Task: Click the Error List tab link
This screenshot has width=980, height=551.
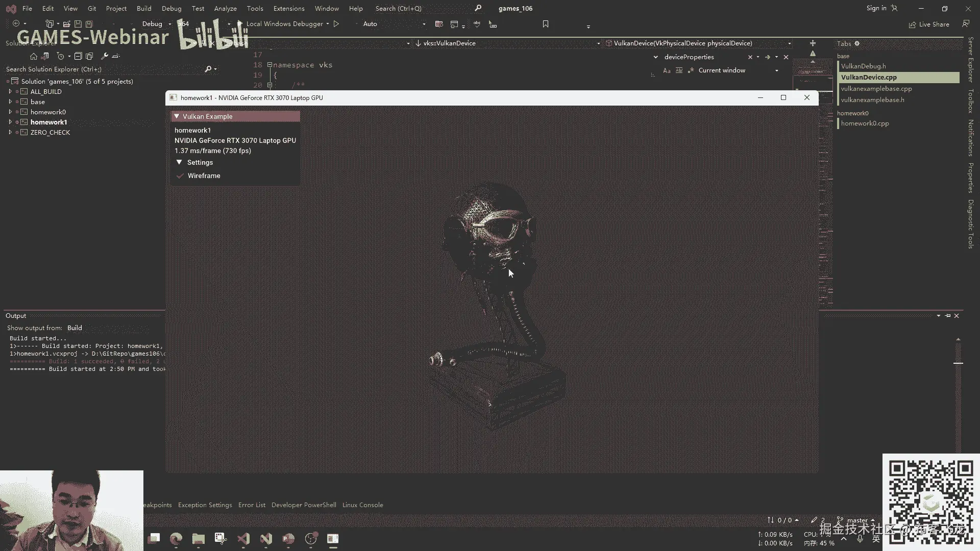Action: [x=252, y=505]
